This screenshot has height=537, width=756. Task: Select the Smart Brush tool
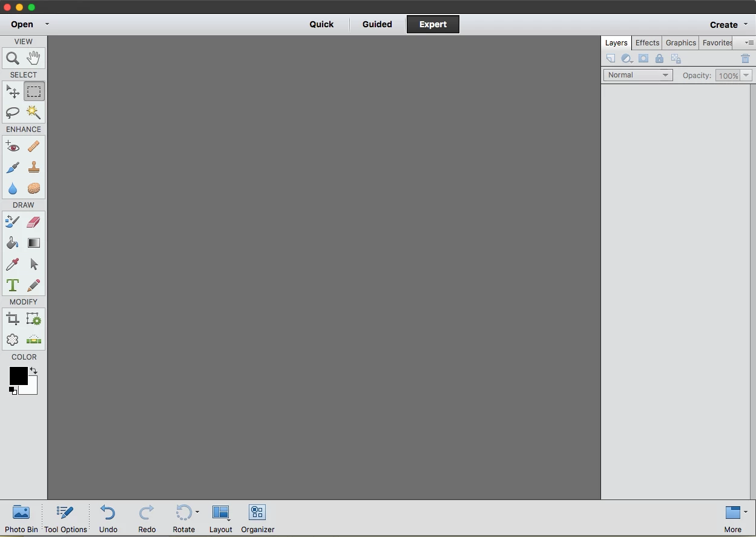coord(13,168)
